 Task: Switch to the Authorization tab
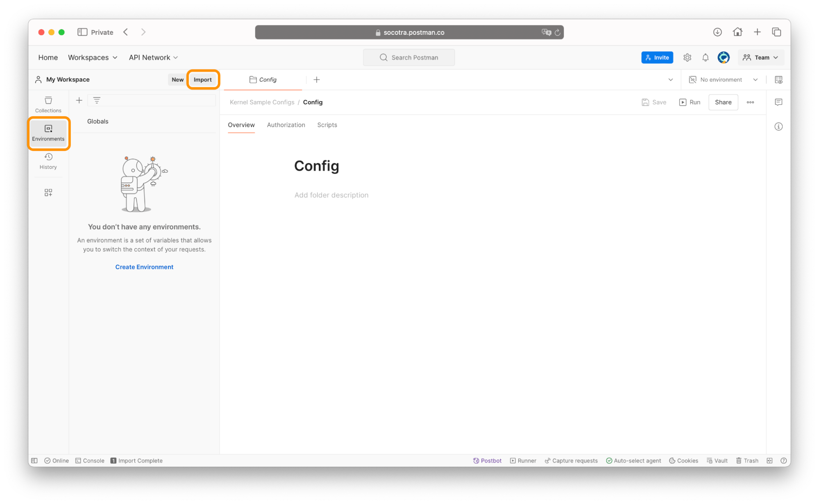(286, 125)
